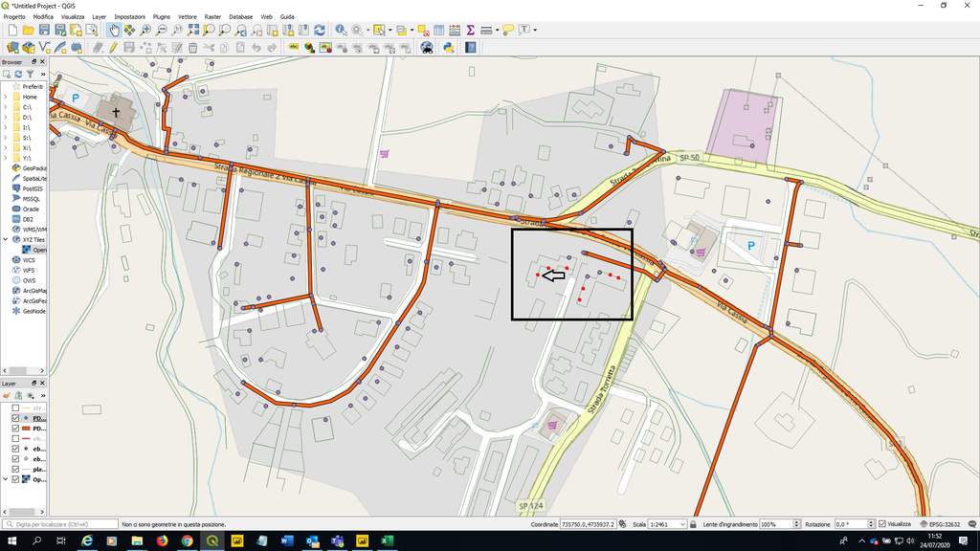Open Excel from the Windows taskbar
The width and height of the screenshot is (980, 551).
[x=388, y=541]
